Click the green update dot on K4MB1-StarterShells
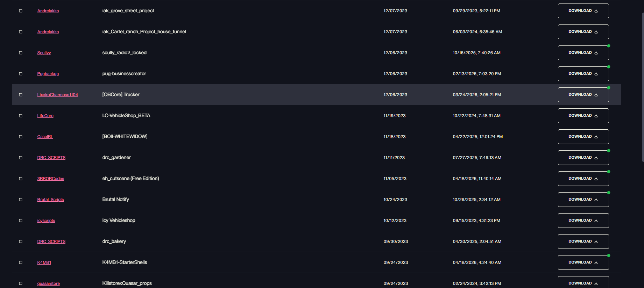The image size is (644, 288). click(x=609, y=255)
